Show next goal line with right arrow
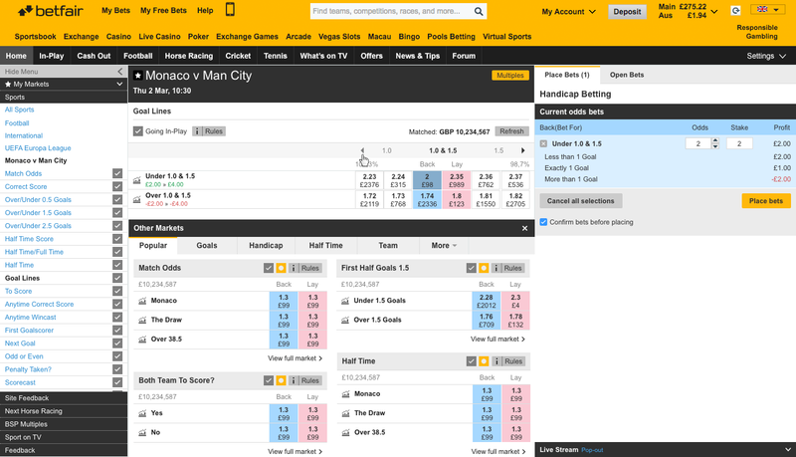796x457 pixels. (x=522, y=150)
